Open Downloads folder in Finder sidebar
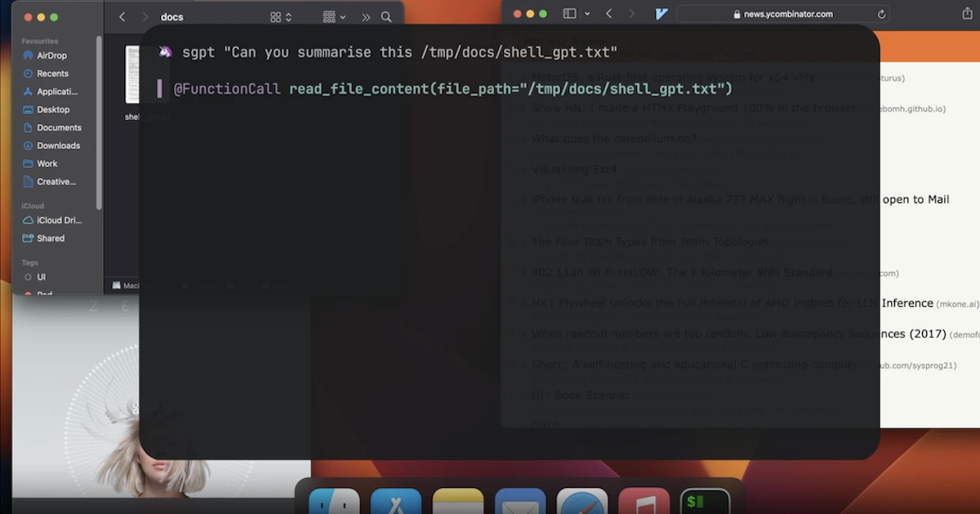The width and height of the screenshot is (980, 514). (58, 145)
